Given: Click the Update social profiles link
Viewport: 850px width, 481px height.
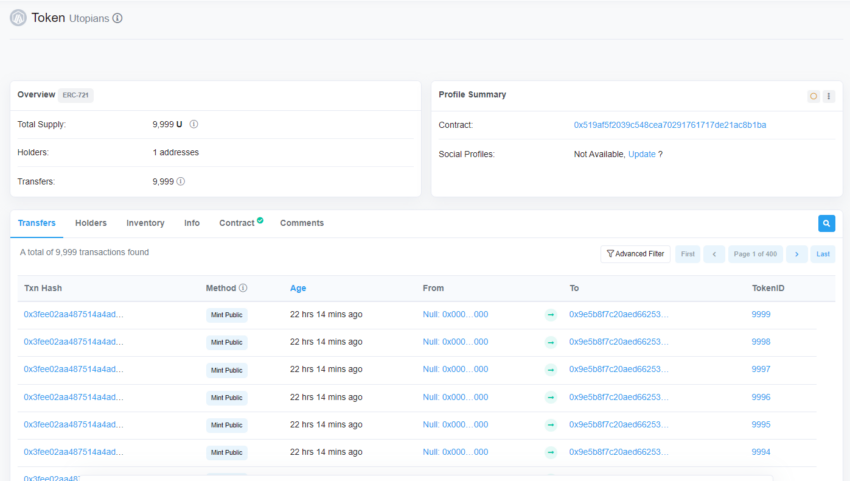Looking at the screenshot, I should click(x=641, y=154).
